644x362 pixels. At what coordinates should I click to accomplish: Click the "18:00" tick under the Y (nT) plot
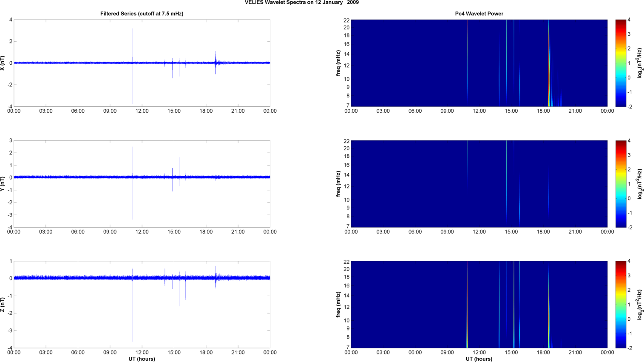pyautogui.click(x=206, y=232)
